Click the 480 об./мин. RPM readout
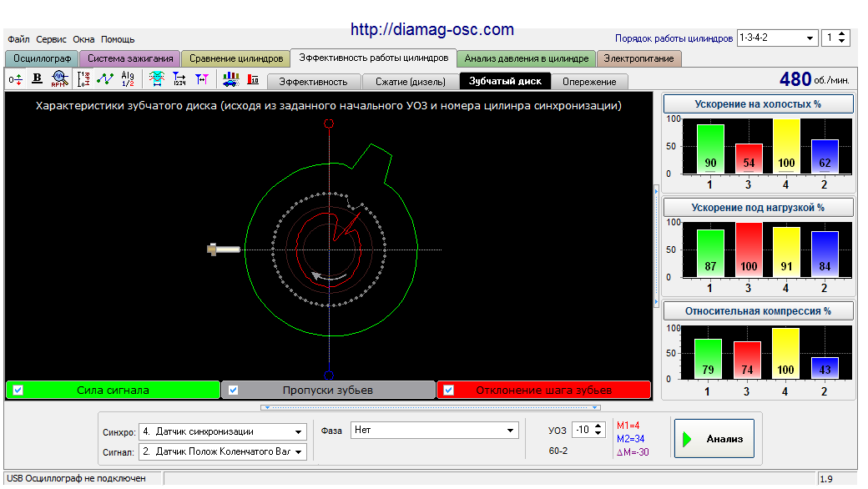Screen dimensions: 868x489 (x=815, y=79)
